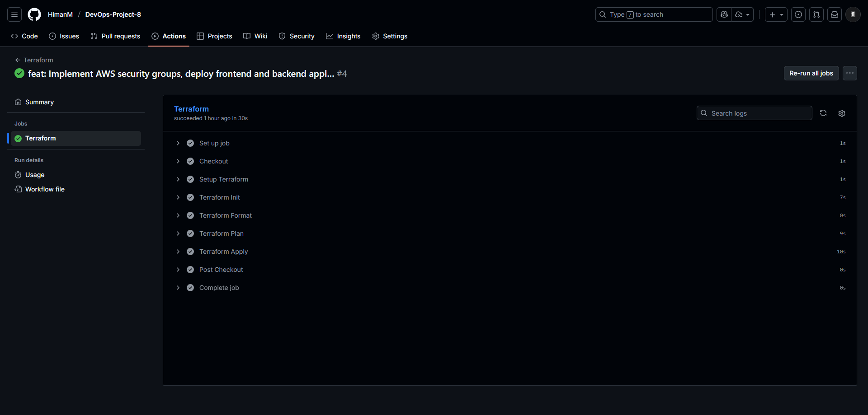Viewport: 868px width, 415px height.
Task: Open the issues icon in top bar
Action: [x=798, y=14]
